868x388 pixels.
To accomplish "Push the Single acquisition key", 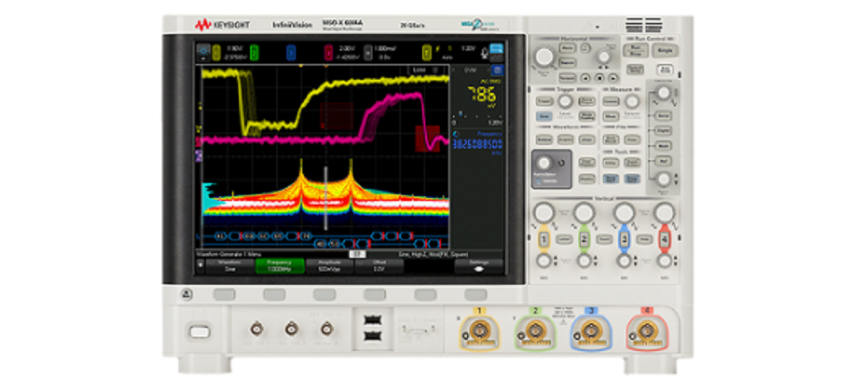I will tap(665, 50).
